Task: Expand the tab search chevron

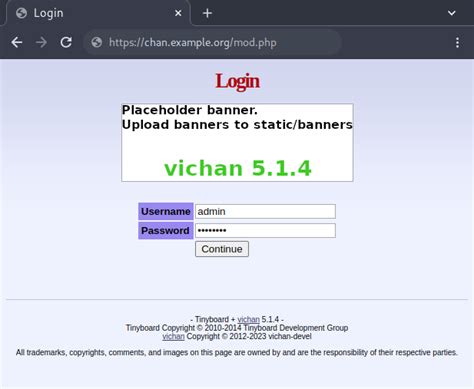Action: [x=452, y=13]
